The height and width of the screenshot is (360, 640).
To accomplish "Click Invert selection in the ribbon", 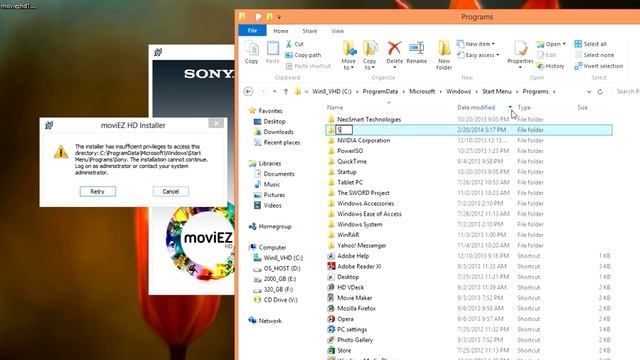I will click(x=598, y=66).
